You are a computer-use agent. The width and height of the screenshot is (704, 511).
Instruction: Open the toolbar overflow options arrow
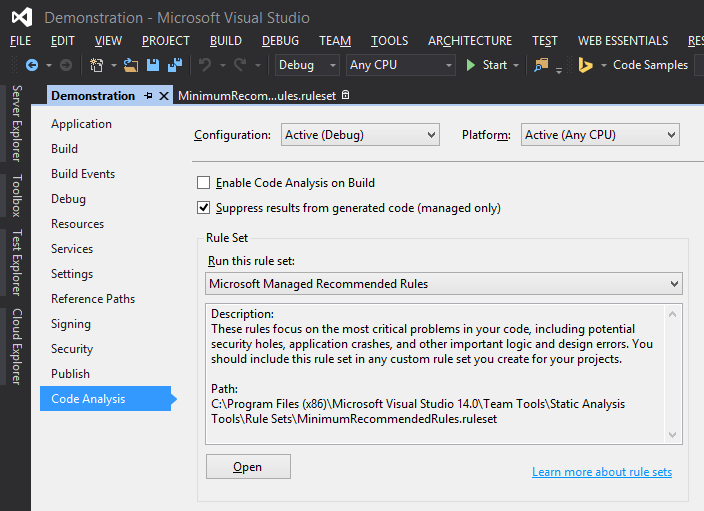pos(559,70)
